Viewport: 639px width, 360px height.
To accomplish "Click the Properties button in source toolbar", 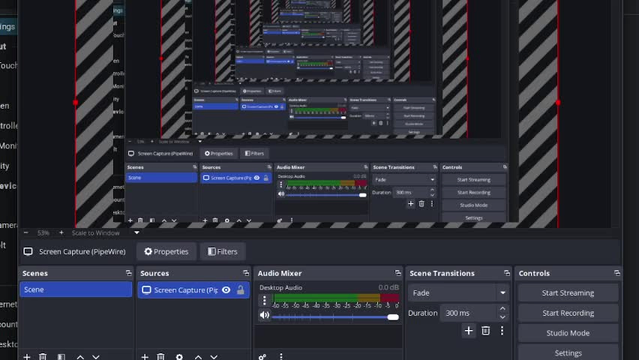I will (166, 252).
